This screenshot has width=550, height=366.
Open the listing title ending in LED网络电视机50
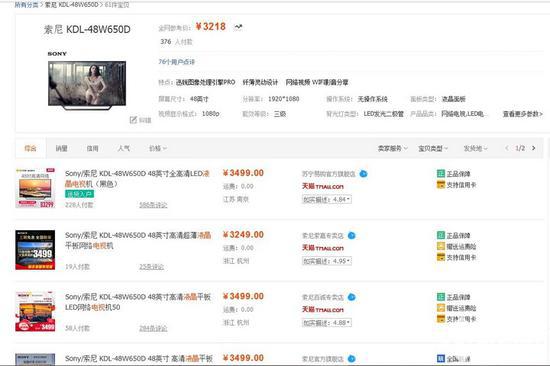pyautogui.click(x=138, y=302)
